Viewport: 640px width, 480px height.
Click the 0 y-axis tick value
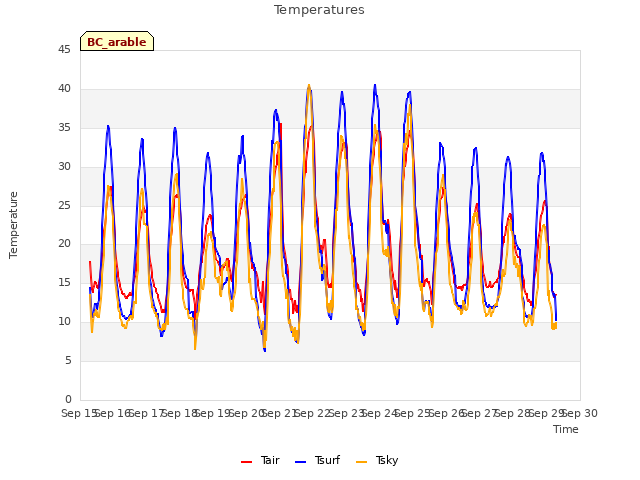pyautogui.click(x=68, y=399)
